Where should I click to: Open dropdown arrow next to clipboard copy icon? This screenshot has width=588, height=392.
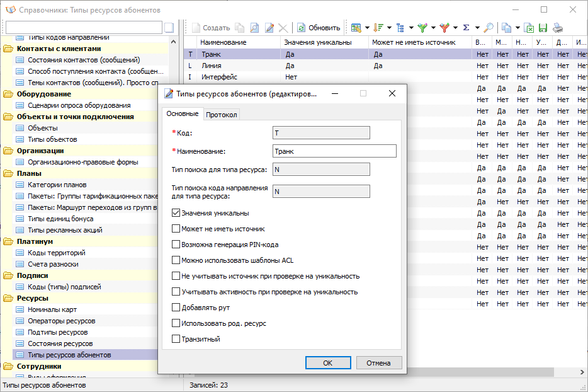pyautogui.click(x=517, y=28)
